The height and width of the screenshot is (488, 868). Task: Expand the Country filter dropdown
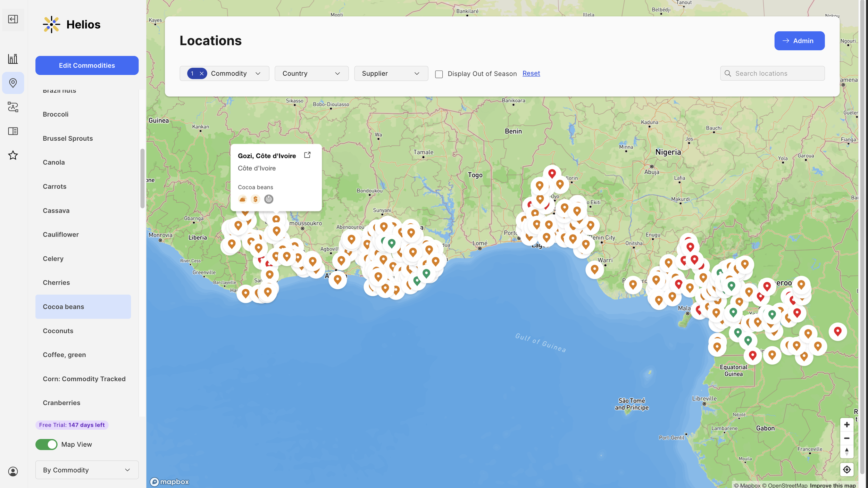click(x=311, y=74)
